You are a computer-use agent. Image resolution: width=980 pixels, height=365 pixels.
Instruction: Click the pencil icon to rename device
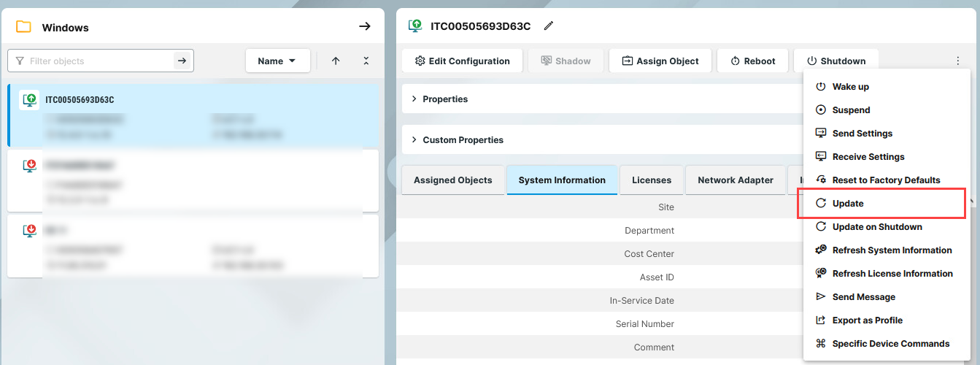[549, 26]
